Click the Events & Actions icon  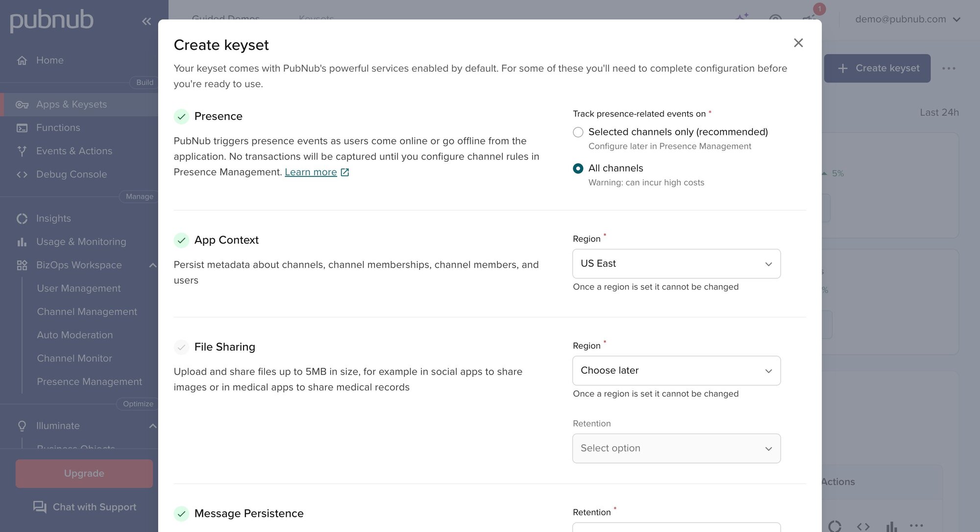(22, 151)
